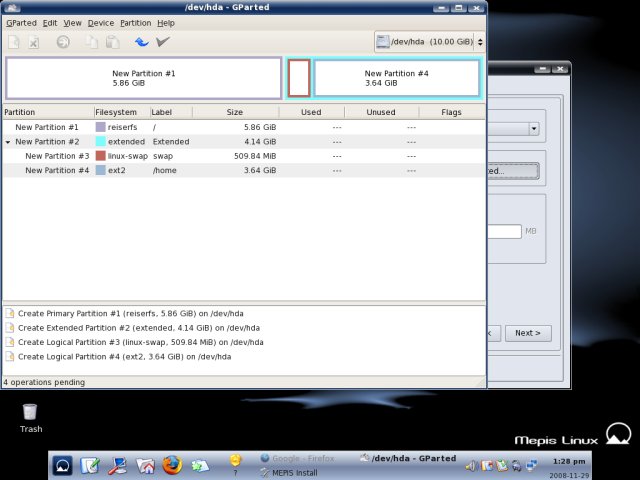
Task: Click the Apply All Operations checkmark icon
Action: 163,42
